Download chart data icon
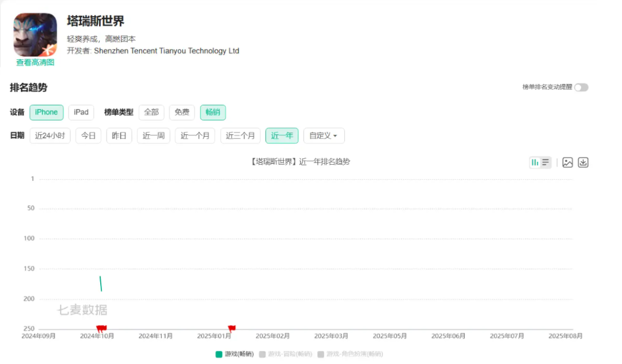Screen dimensions: 622x364 [x=583, y=162]
